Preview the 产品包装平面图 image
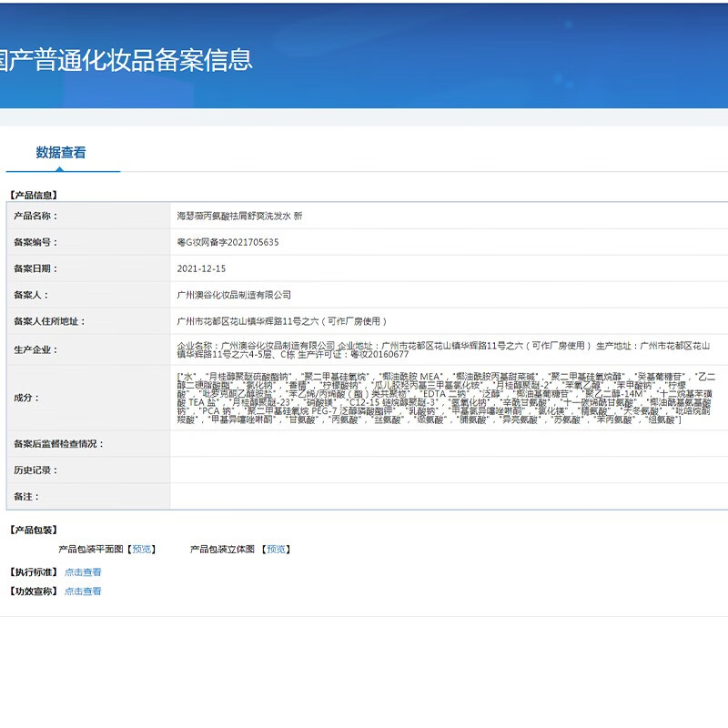The height and width of the screenshot is (728, 728). pos(141,550)
